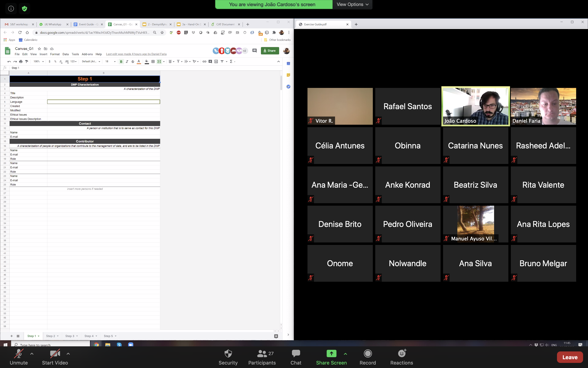Image resolution: width=588 pixels, height=368 pixels.
Task: Open the Tasks side panel icon
Action: (x=288, y=86)
